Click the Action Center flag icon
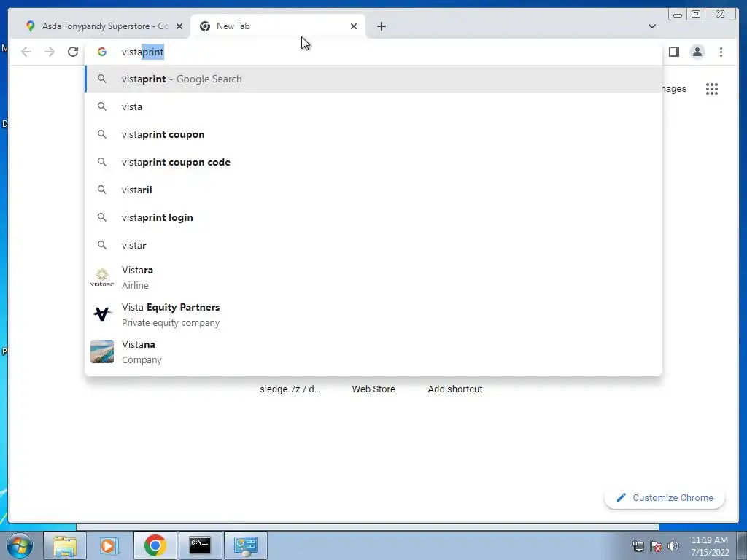747x560 pixels. coord(656,546)
